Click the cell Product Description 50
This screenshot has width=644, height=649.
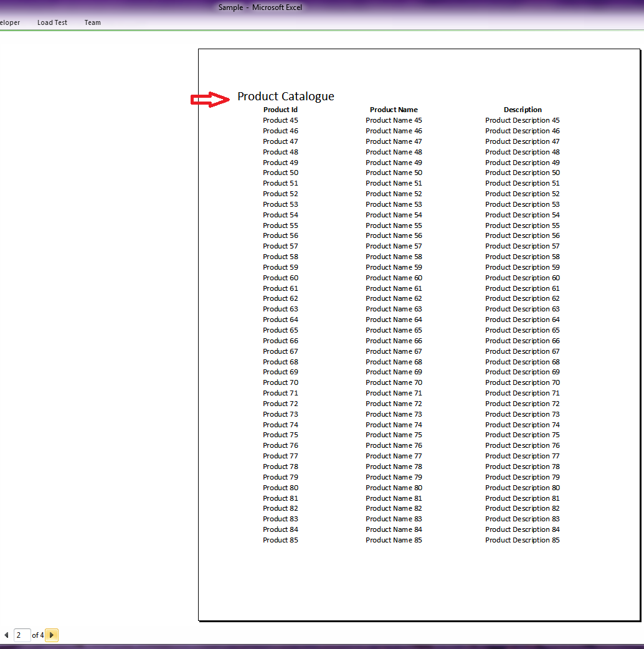pos(523,173)
